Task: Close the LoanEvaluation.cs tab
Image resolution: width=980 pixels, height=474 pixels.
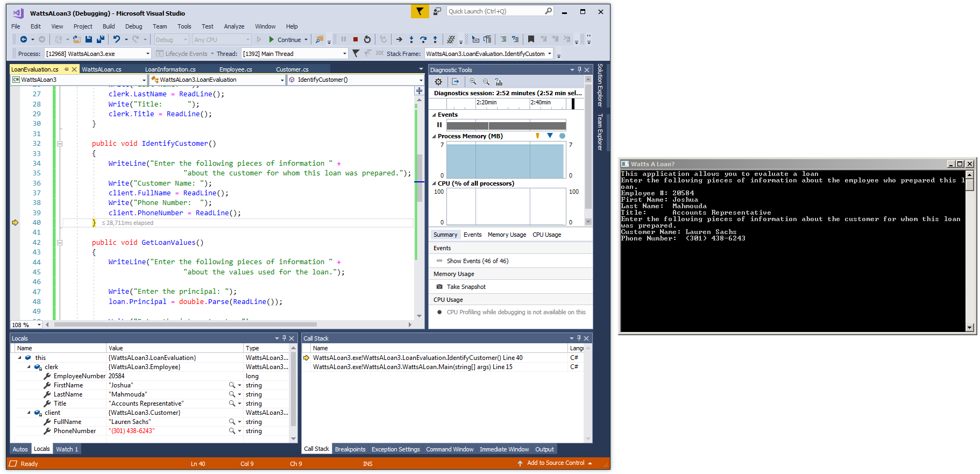Action: click(75, 69)
